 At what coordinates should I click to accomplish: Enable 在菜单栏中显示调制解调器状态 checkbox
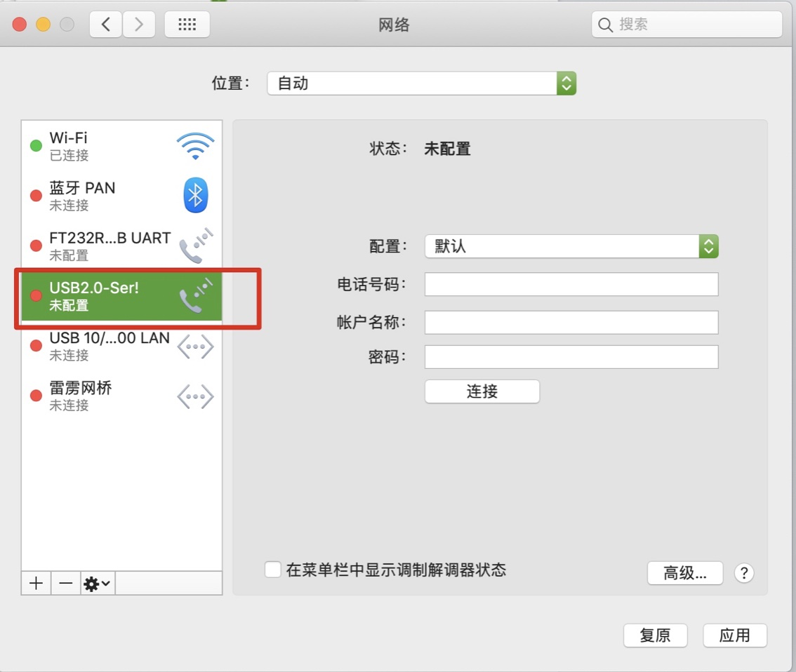pos(272,570)
